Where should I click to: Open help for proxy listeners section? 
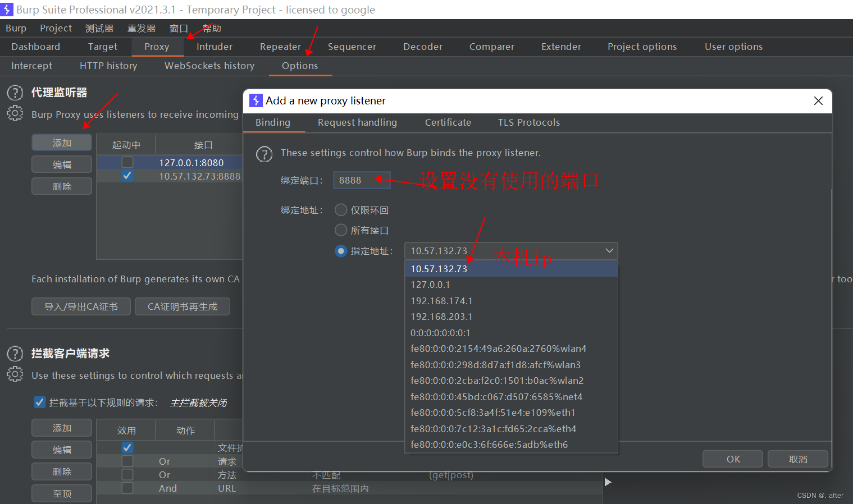click(15, 93)
